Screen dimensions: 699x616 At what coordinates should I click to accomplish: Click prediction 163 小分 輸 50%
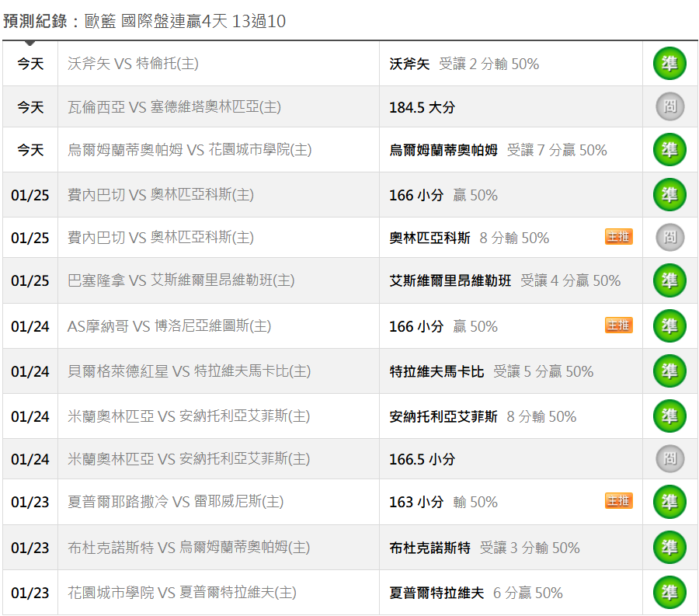click(443, 503)
